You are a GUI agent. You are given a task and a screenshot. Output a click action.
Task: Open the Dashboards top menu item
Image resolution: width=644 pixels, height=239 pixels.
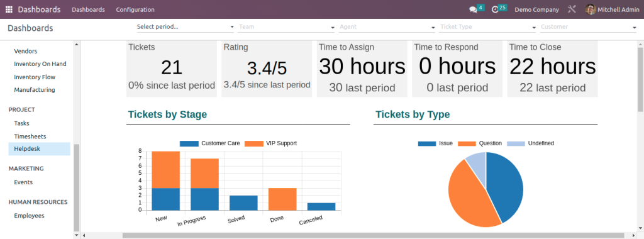(88, 9)
